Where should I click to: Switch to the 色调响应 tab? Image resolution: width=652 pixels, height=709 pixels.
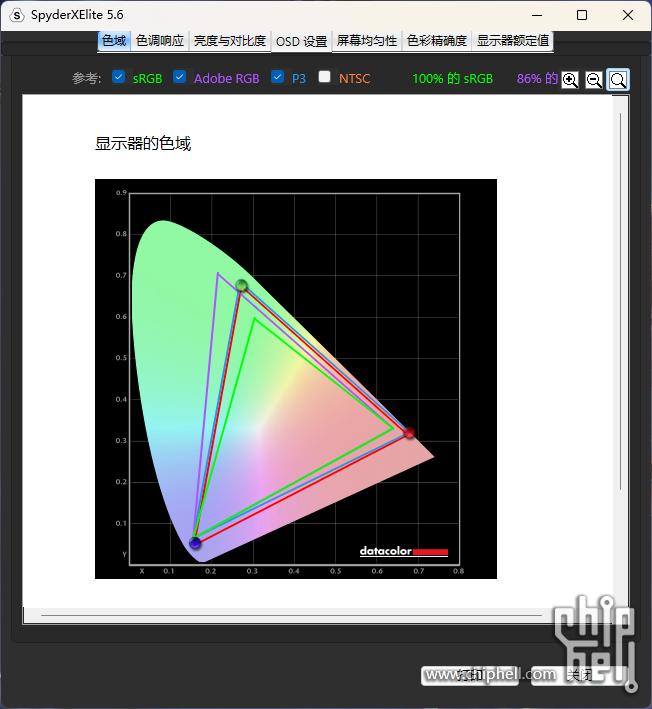[160, 41]
